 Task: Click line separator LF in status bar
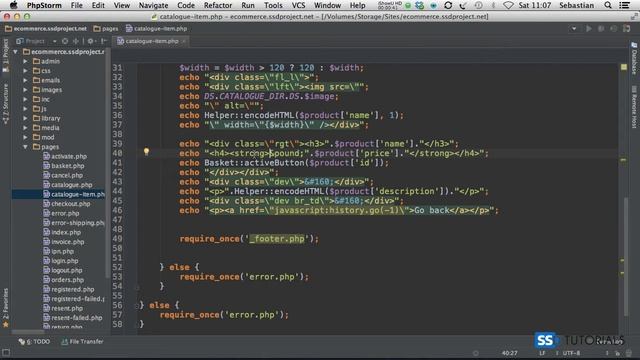[x=542, y=353]
